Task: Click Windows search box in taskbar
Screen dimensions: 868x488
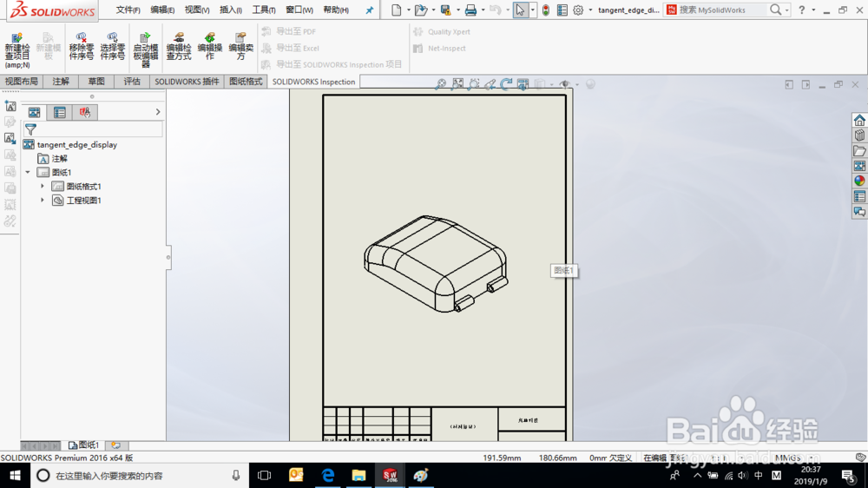Action: (138, 475)
